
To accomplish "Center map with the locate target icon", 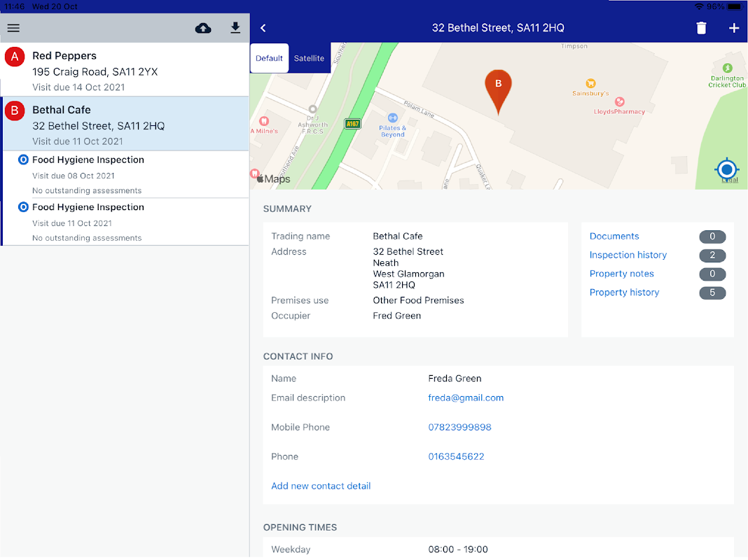I will tap(727, 169).
